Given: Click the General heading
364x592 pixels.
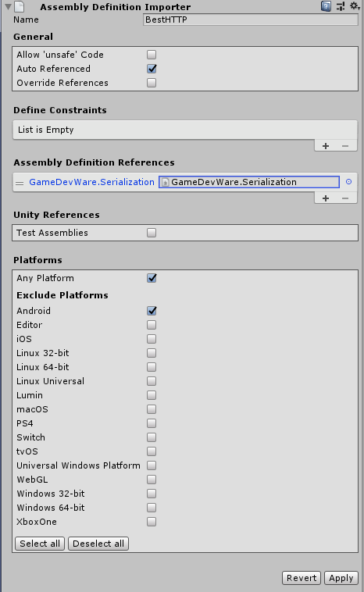Looking at the screenshot, I should [x=34, y=37].
